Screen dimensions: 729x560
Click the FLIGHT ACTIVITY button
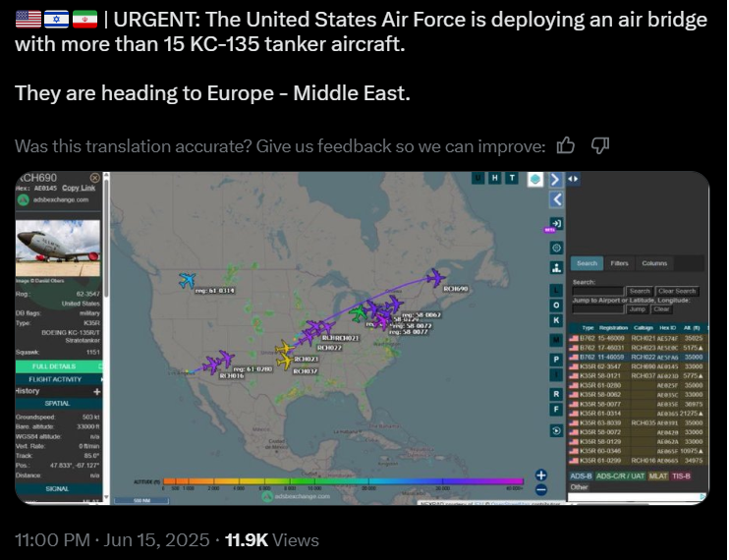point(59,379)
